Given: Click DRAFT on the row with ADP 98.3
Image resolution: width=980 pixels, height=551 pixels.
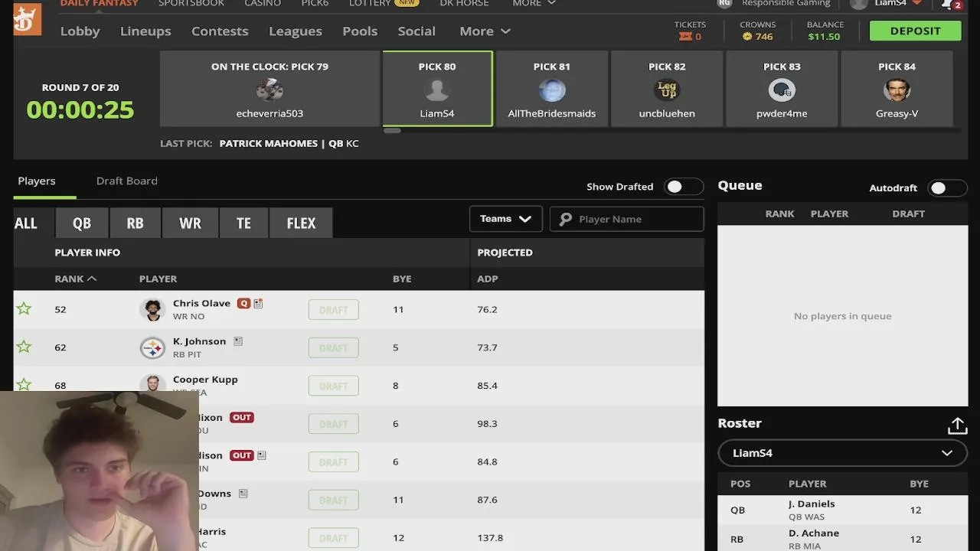Looking at the screenshot, I should [333, 424].
